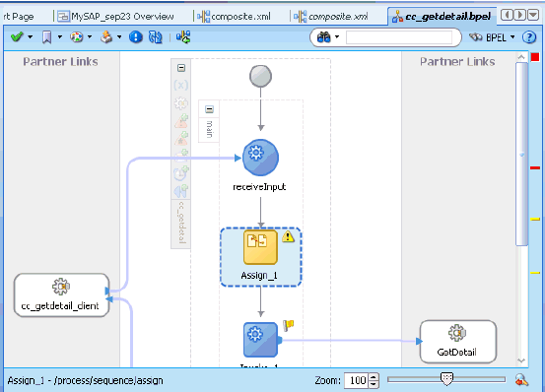Screen dimensions: 545x392
Task: Click the blue help question mark icon
Action: pyautogui.click(x=529, y=36)
